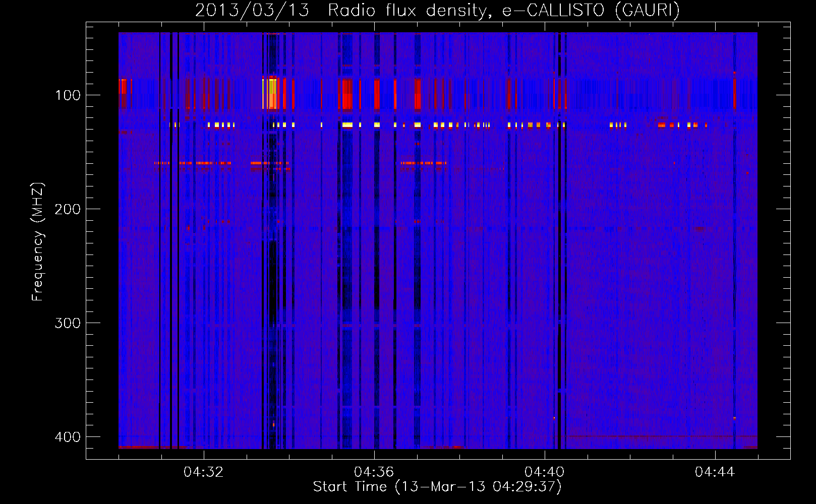Image resolution: width=816 pixels, height=504 pixels.
Task: Click the 'Frequency (MHZ)' axis label
Action: 38,242
